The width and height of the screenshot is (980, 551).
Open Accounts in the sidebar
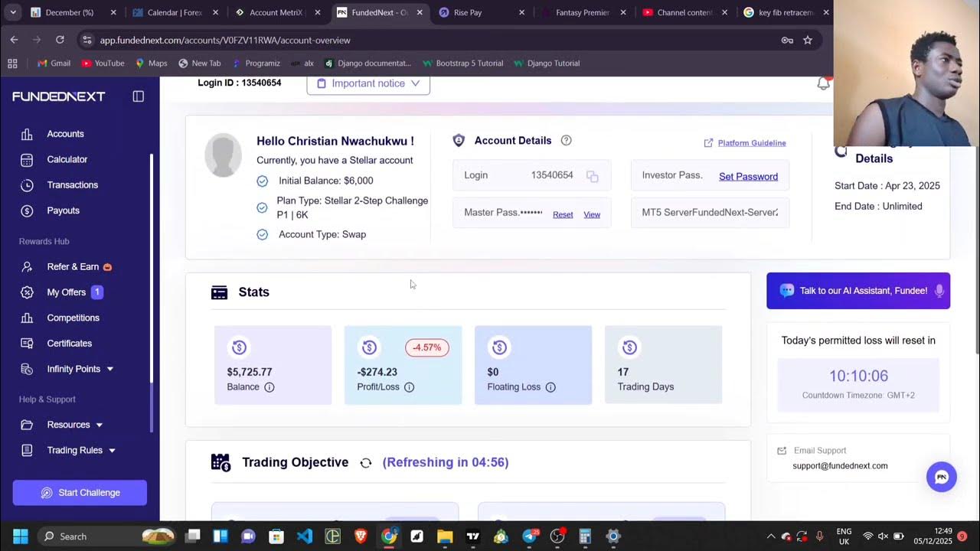pos(65,134)
